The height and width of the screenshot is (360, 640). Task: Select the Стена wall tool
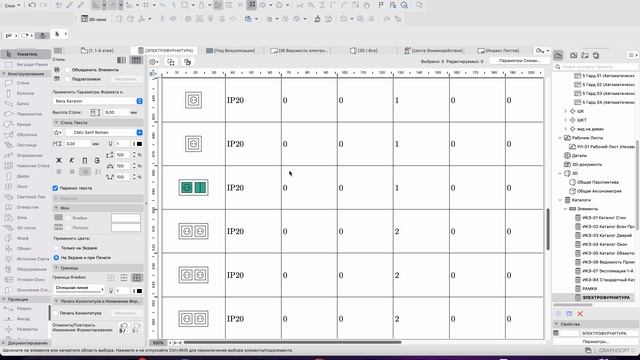point(22,83)
